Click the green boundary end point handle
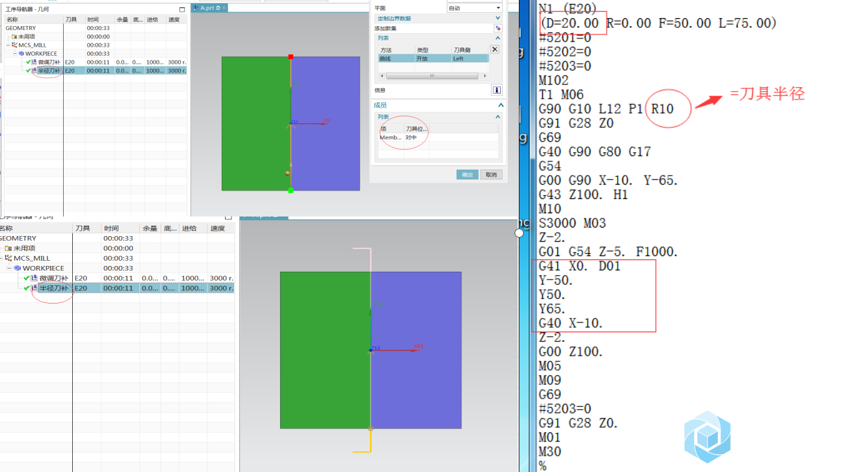Image resolution: width=868 pixels, height=472 pixels. (x=291, y=190)
